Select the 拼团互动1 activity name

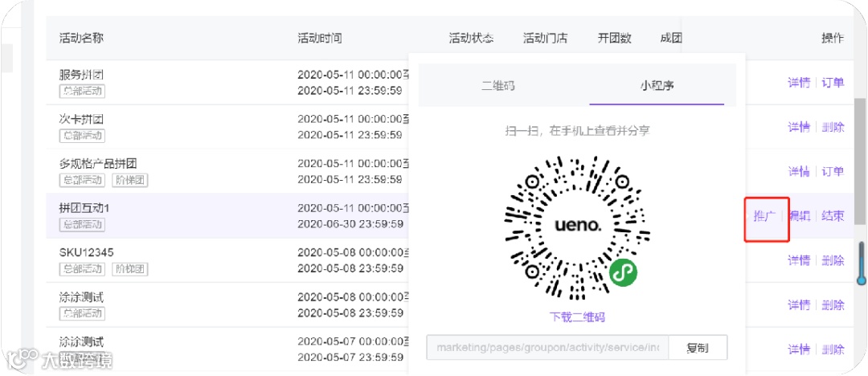pyautogui.click(x=84, y=208)
